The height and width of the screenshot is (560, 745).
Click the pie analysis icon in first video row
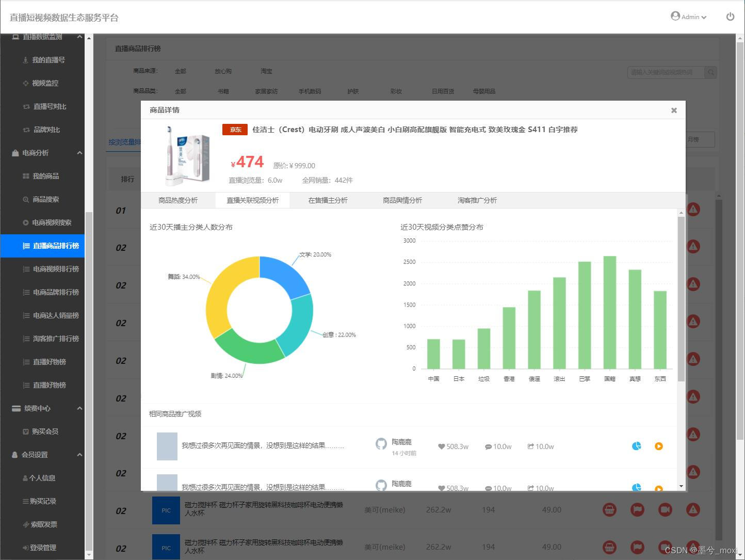[x=637, y=446]
